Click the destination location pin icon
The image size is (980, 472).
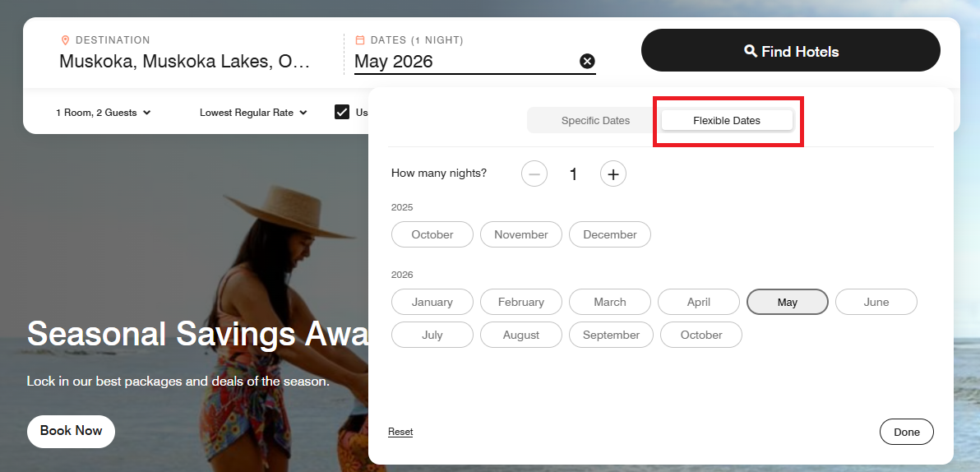66,40
